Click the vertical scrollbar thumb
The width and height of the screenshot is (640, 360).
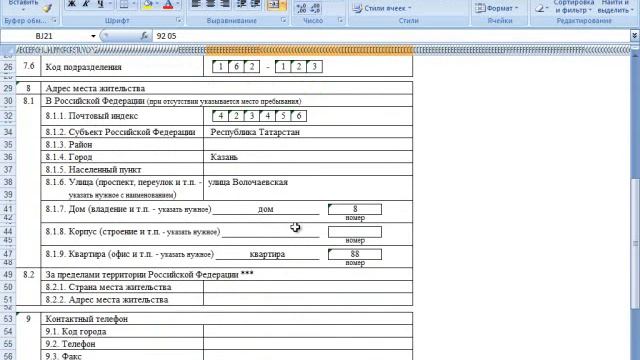coord(635,243)
